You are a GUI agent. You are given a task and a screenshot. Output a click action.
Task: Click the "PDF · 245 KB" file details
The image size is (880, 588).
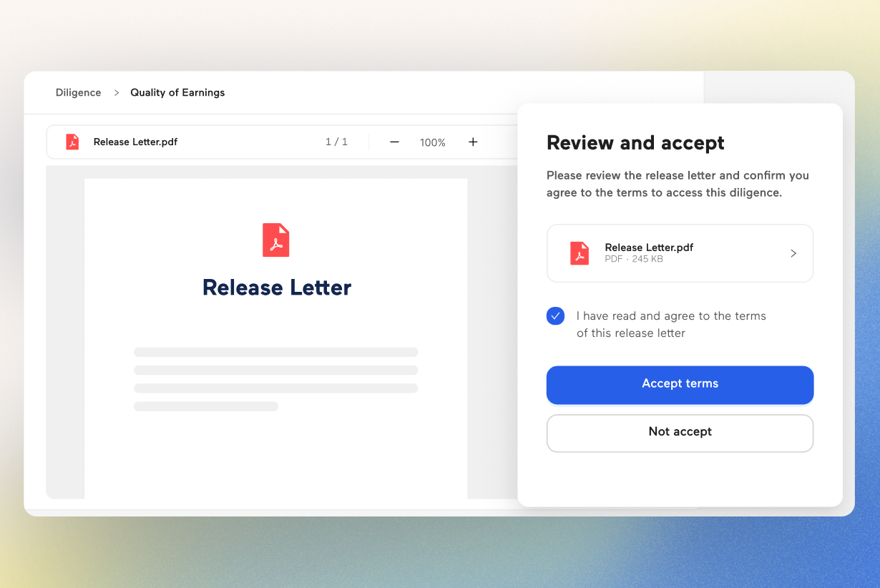pyautogui.click(x=634, y=259)
